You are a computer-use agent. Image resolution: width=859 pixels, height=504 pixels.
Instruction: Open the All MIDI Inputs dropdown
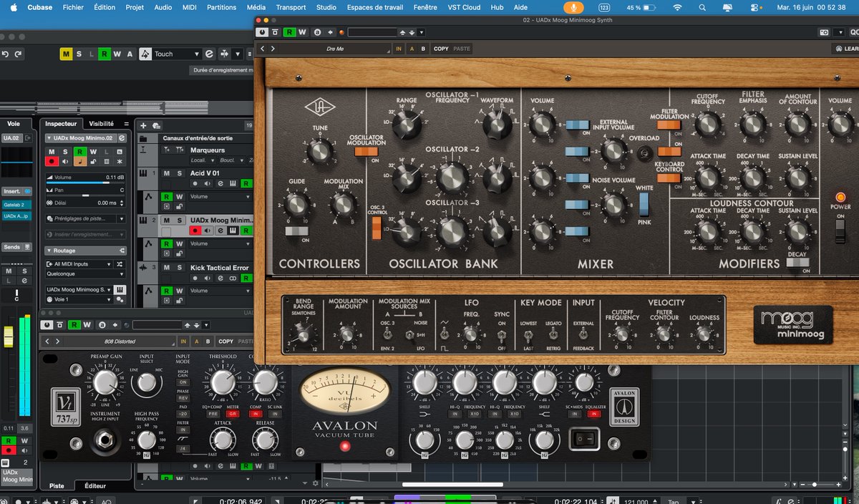(78, 264)
